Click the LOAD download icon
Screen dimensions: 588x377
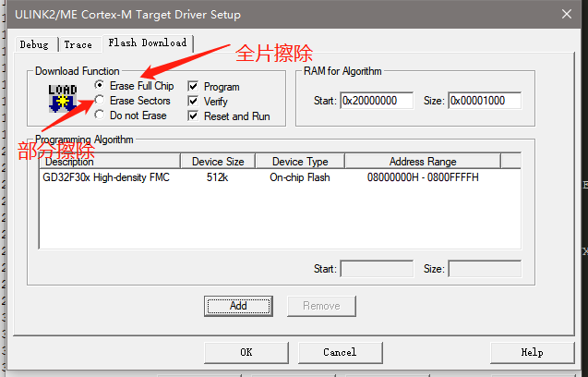63,99
